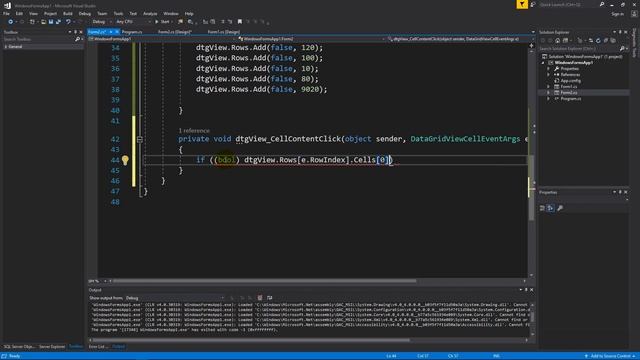Click the Alphabetical sort icon in Properties panel

[551, 208]
